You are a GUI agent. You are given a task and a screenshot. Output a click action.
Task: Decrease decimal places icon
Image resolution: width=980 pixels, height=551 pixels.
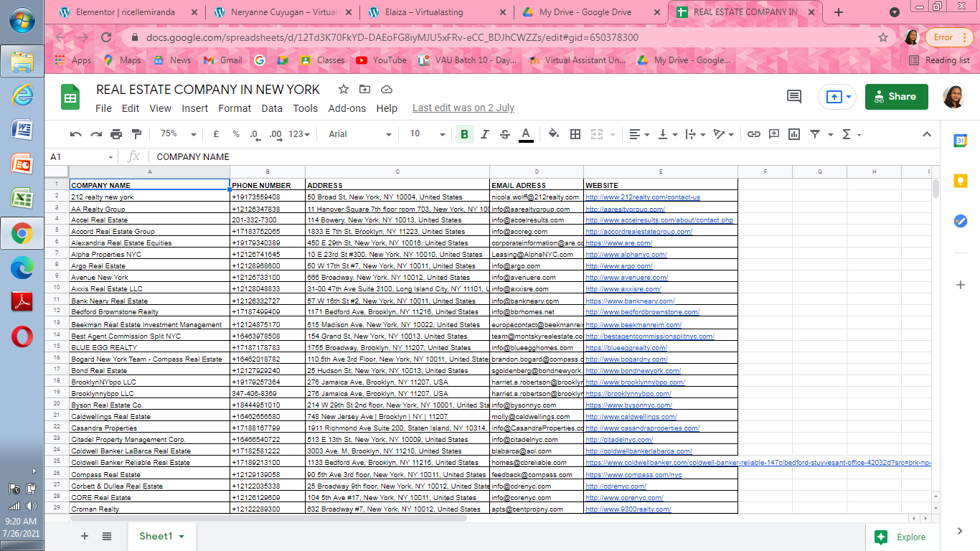point(255,134)
